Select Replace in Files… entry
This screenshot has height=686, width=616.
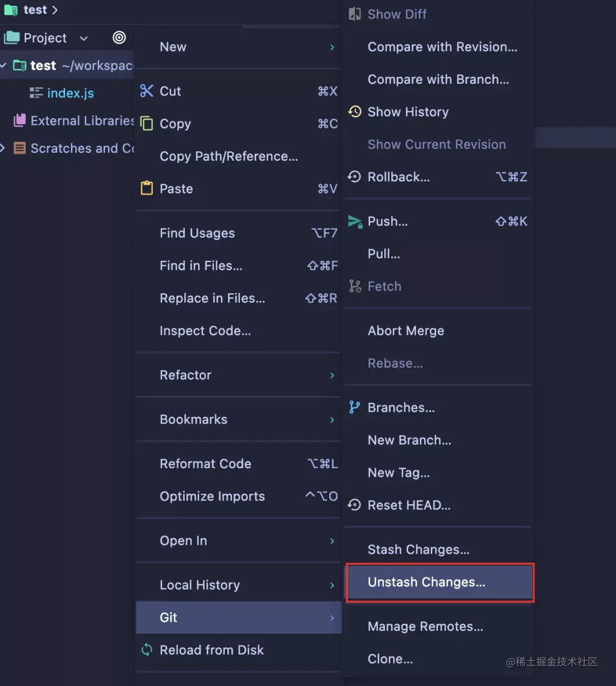pos(239,298)
